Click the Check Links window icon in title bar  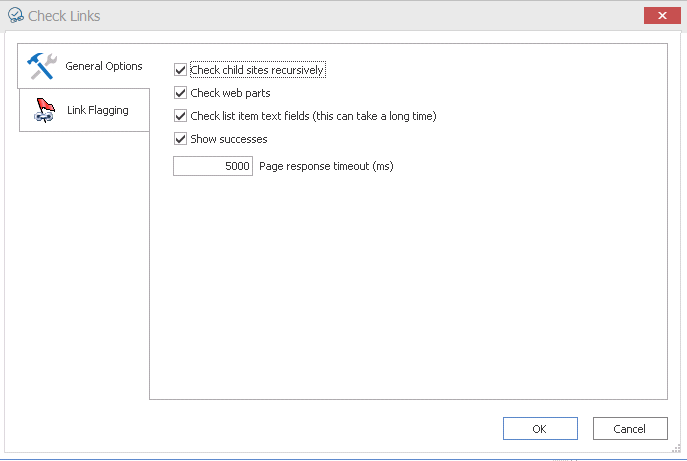click(x=14, y=16)
